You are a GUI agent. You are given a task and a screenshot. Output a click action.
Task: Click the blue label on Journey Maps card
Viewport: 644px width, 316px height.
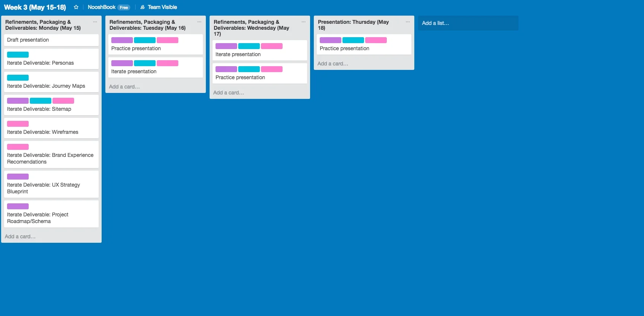click(x=18, y=78)
